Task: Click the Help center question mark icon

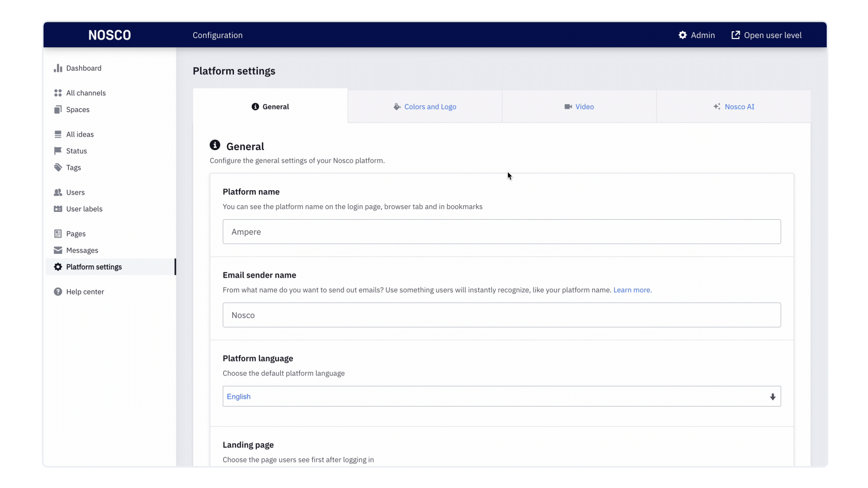Action: coord(58,291)
